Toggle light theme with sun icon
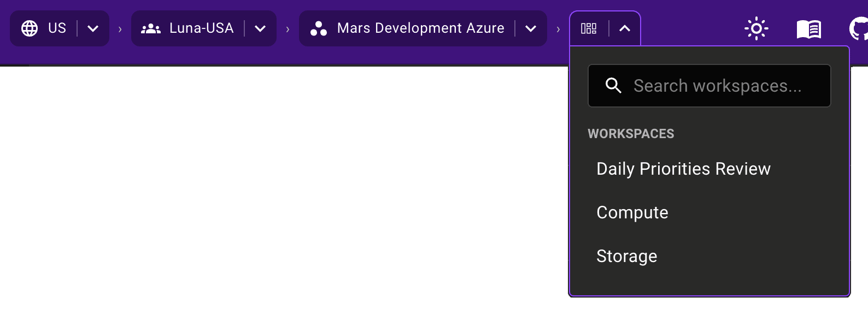 coord(756,28)
